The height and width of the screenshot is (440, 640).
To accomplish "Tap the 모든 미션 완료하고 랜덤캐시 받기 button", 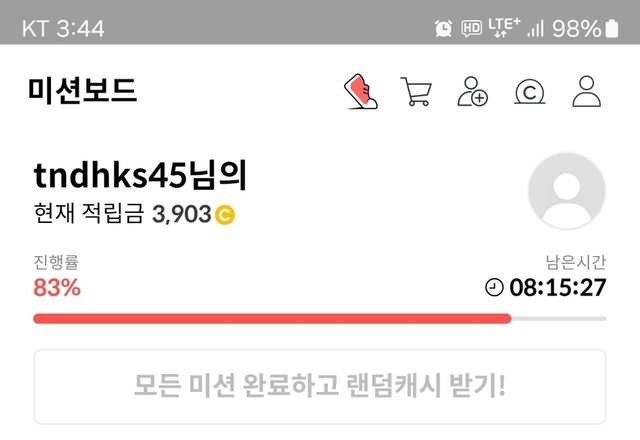I will click(x=320, y=387).
